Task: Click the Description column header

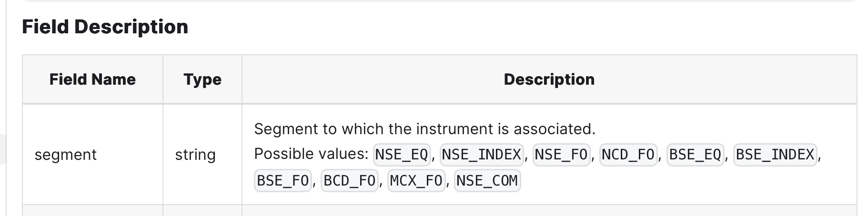Action: [549, 79]
